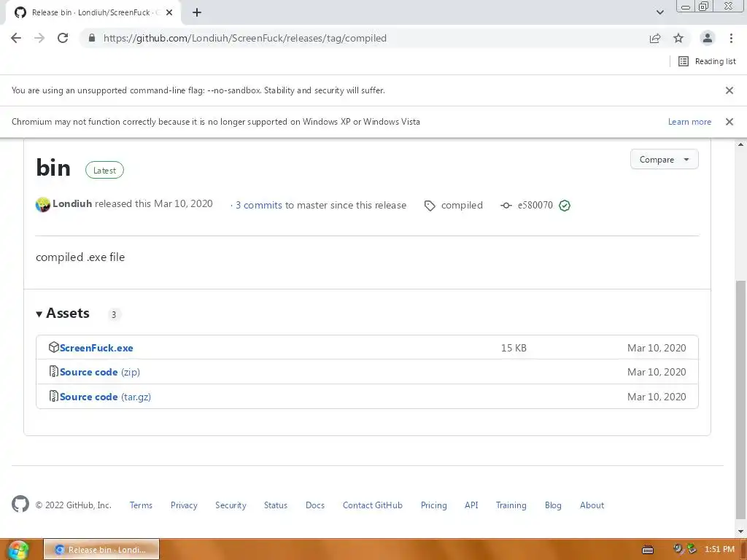Download Source code zip
The height and width of the screenshot is (560, 747).
(99, 372)
